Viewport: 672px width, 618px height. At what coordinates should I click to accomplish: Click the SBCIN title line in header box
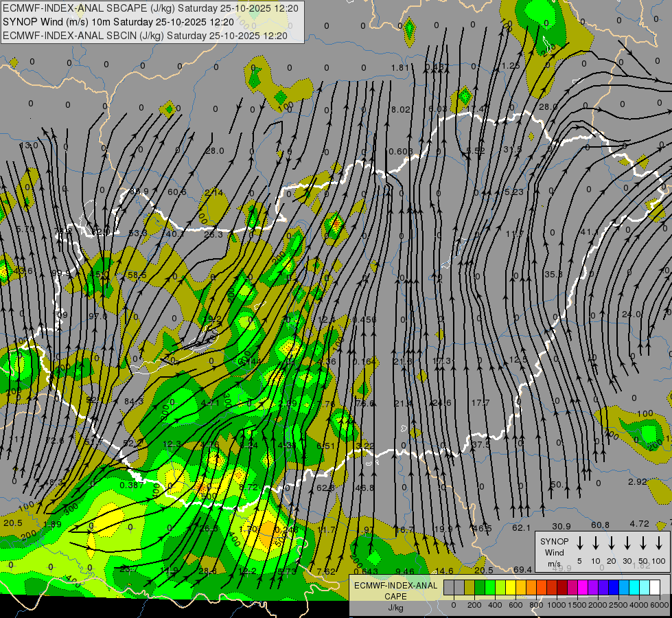tap(145, 36)
